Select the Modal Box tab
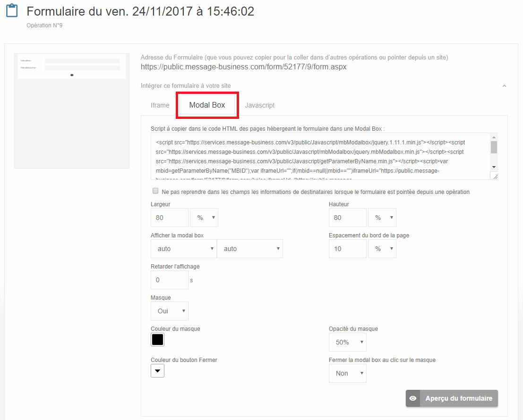The width and height of the screenshot is (523, 420). pyautogui.click(x=207, y=105)
